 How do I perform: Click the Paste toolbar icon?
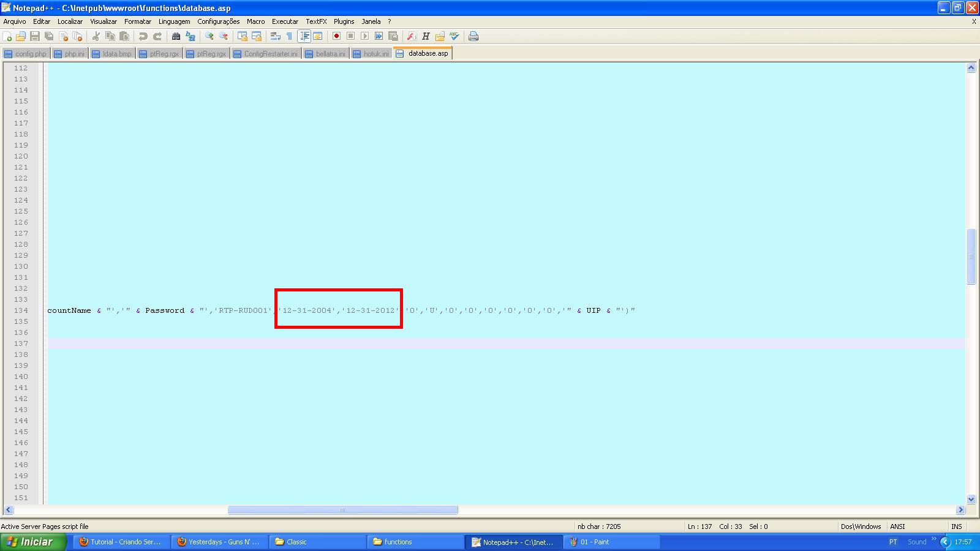coord(124,36)
